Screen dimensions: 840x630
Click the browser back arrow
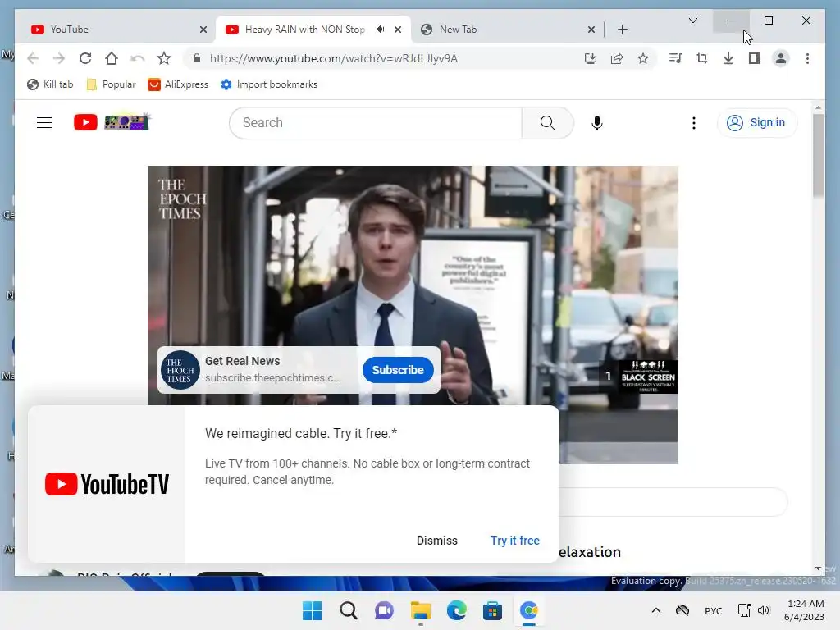(33, 58)
